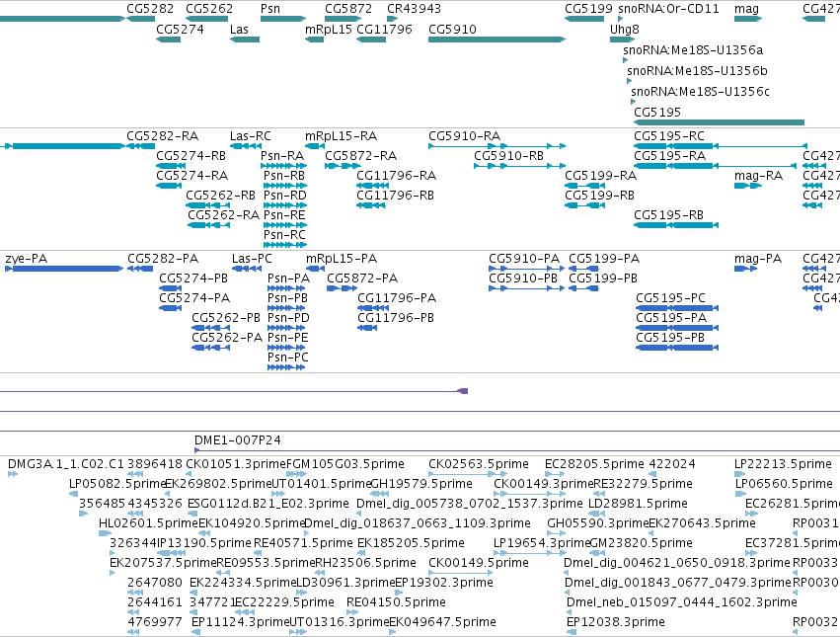The width and height of the screenshot is (840, 637).
Task: Select EST GH19579.5prime label
Action: pos(421,484)
